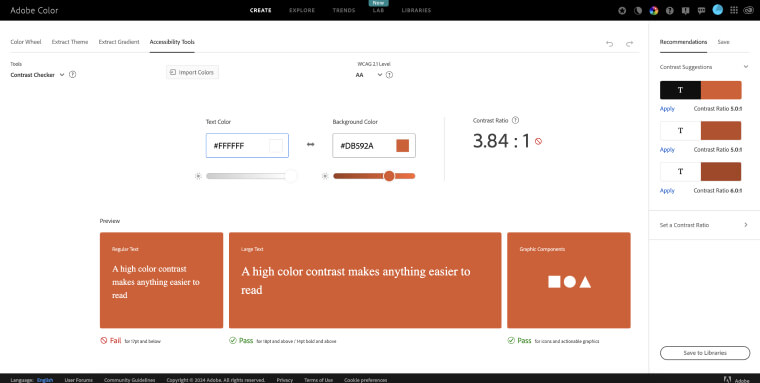The image size is (760, 383).
Task: Click the Background Color hex input field
Action: pos(374,145)
